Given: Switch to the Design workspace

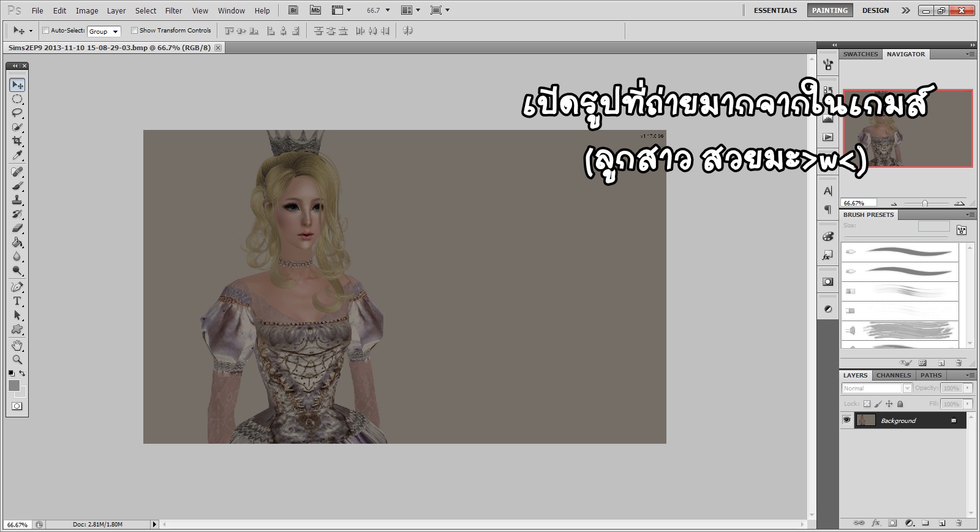Looking at the screenshot, I should click(876, 10).
